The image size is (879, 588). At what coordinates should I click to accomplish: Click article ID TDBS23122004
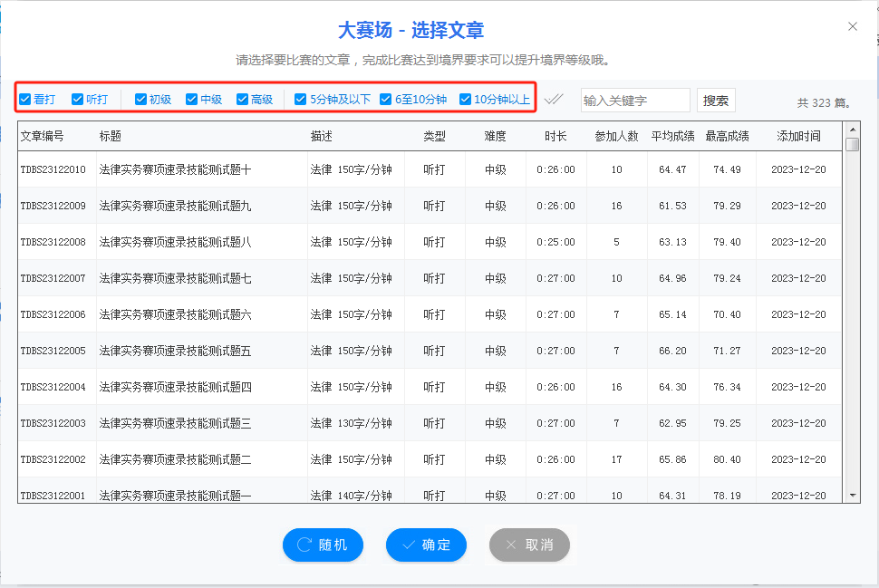53,387
